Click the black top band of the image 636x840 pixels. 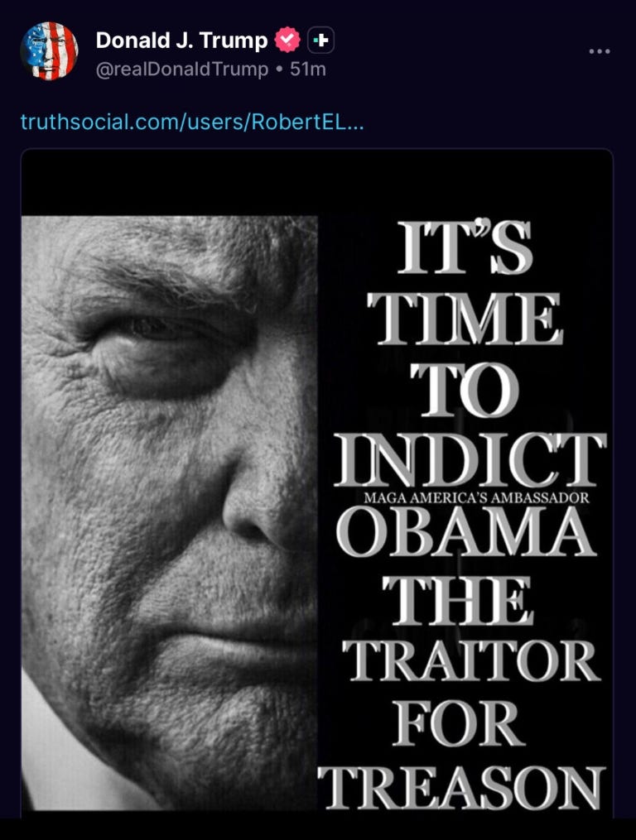(317, 183)
